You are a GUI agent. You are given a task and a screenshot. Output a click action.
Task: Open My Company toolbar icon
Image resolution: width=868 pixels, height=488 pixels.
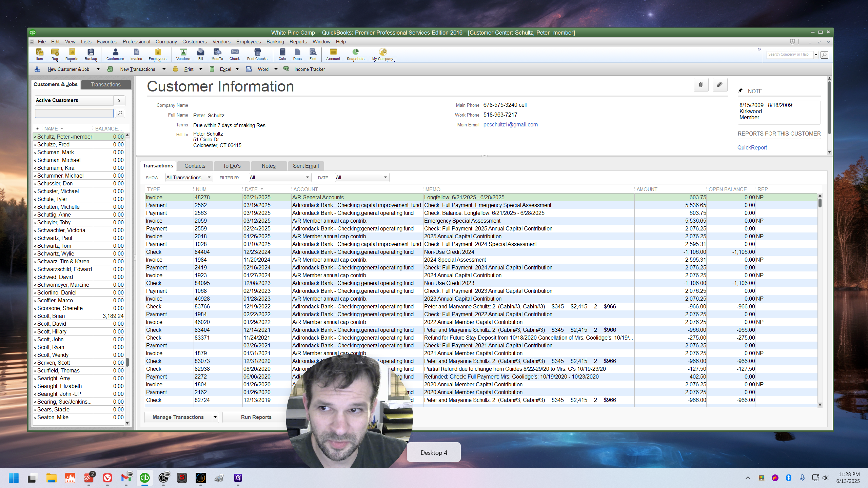pos(383,54)
